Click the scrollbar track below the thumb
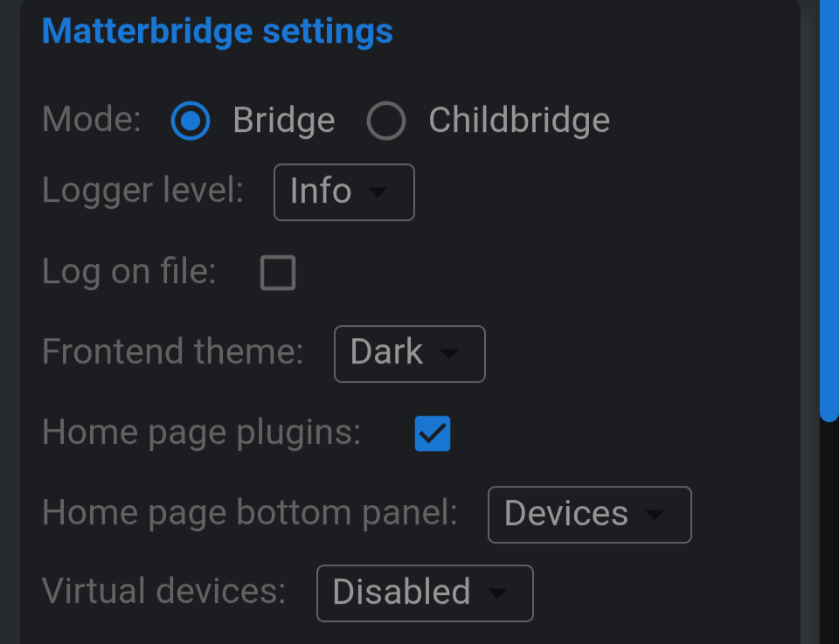The image size is (839, 644). pos(829,535)
